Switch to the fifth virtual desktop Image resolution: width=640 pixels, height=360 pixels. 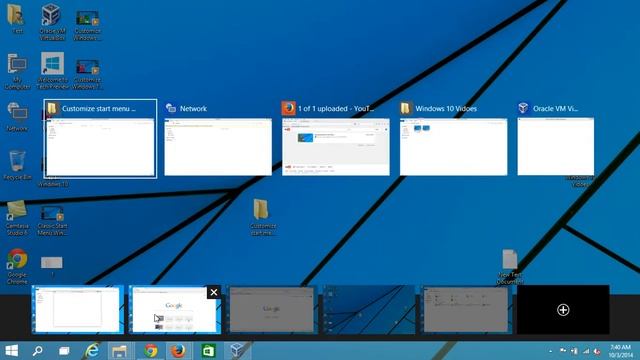click(466, 309)
